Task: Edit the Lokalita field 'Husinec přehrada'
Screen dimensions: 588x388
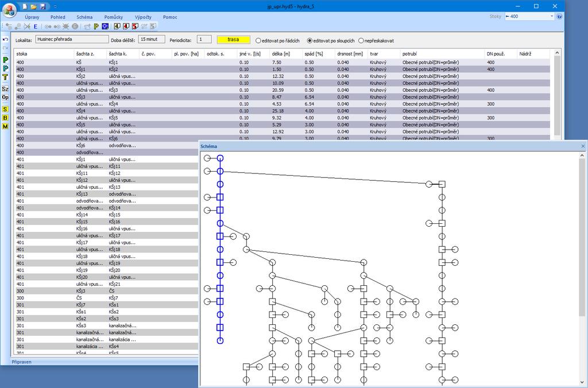Action: pyautogui.click(x=72, y=40)
